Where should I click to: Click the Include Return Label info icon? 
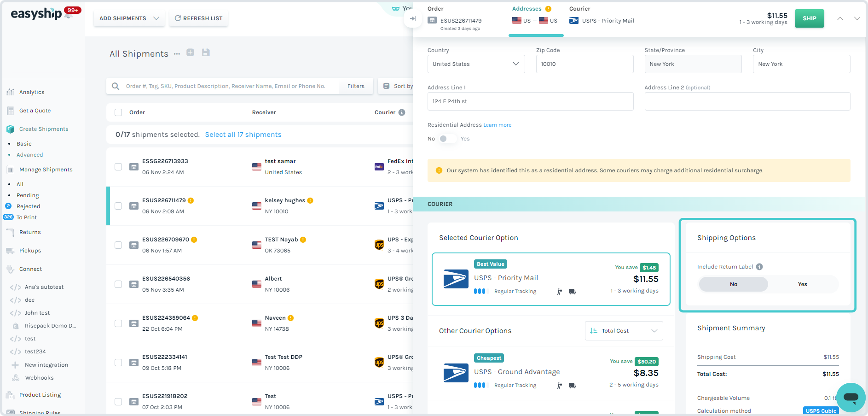[759, 267]
